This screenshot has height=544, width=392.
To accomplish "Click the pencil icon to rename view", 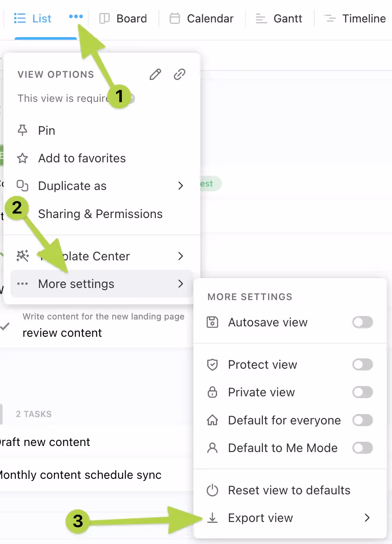I will pyautogui.click(x=155, y=74).
